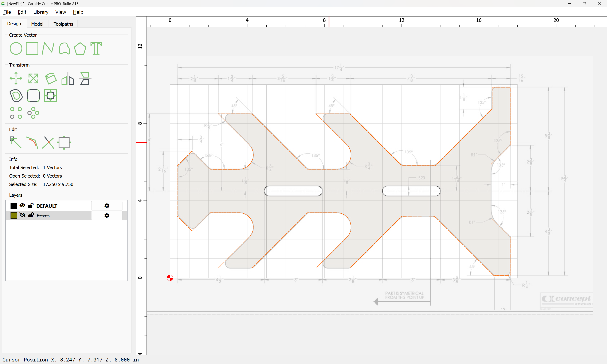Select the Boxes layer row

(66, 216)
